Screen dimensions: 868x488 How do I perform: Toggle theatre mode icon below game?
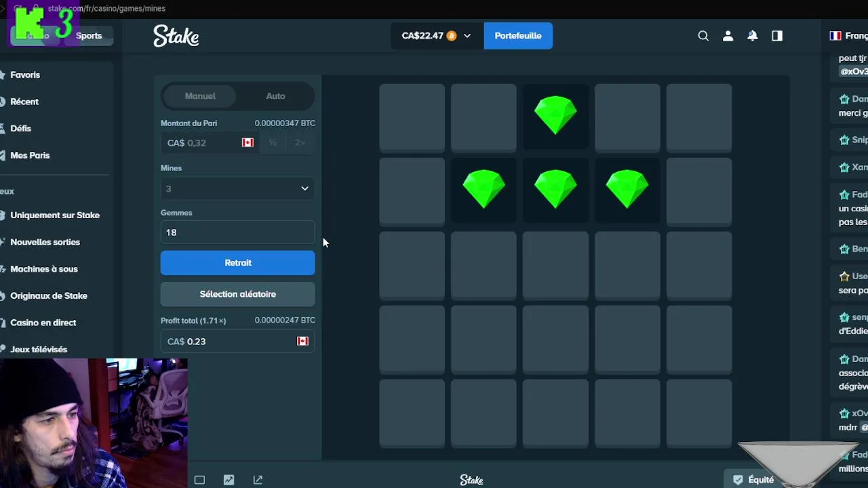199,480
